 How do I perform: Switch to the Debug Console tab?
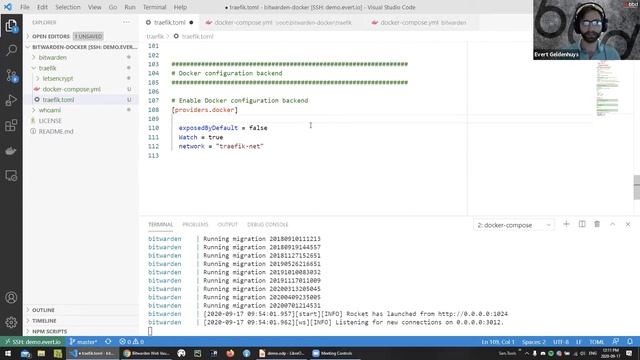[x=268, y=224]
